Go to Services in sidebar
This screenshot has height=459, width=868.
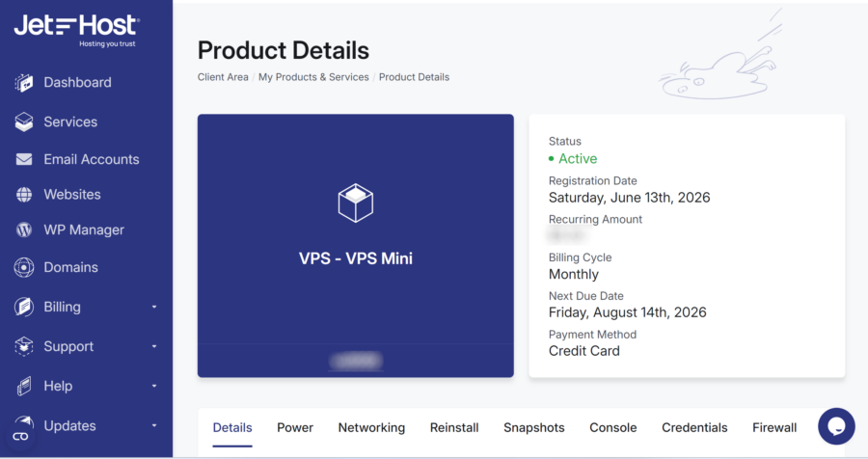70,121
